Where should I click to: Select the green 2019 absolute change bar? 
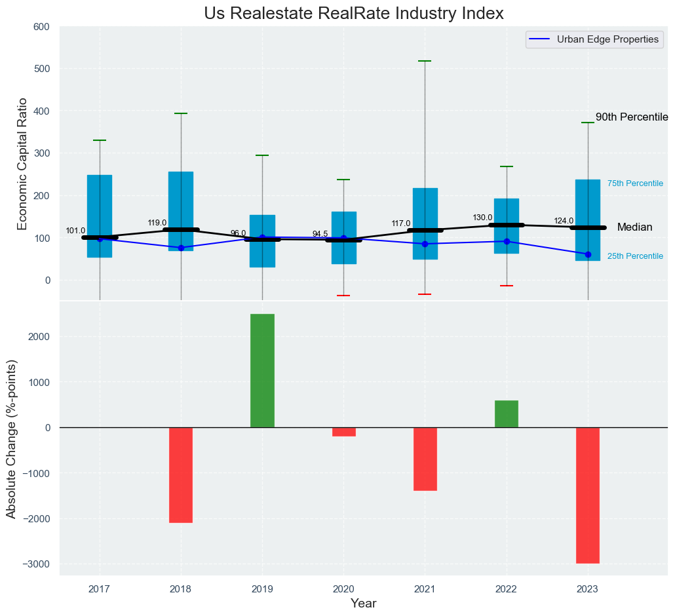pos(262,370)
